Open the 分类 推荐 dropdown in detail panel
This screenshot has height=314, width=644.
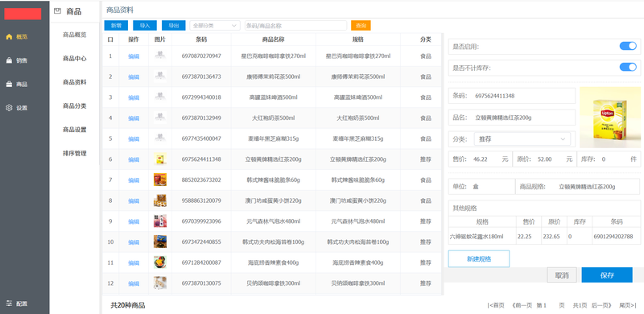pyautogui.click(x=522, y=139)
